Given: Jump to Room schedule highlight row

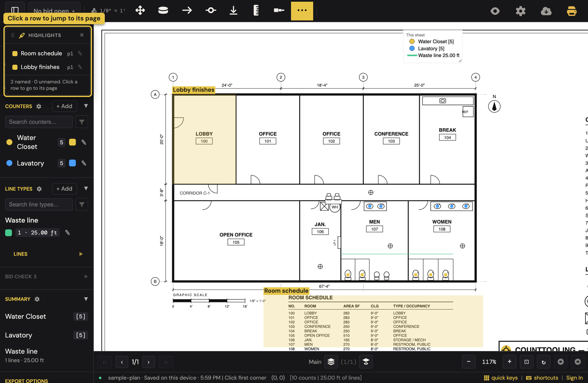Looking at the screenshot, I should pyautogui.click(x=48, y=53).
